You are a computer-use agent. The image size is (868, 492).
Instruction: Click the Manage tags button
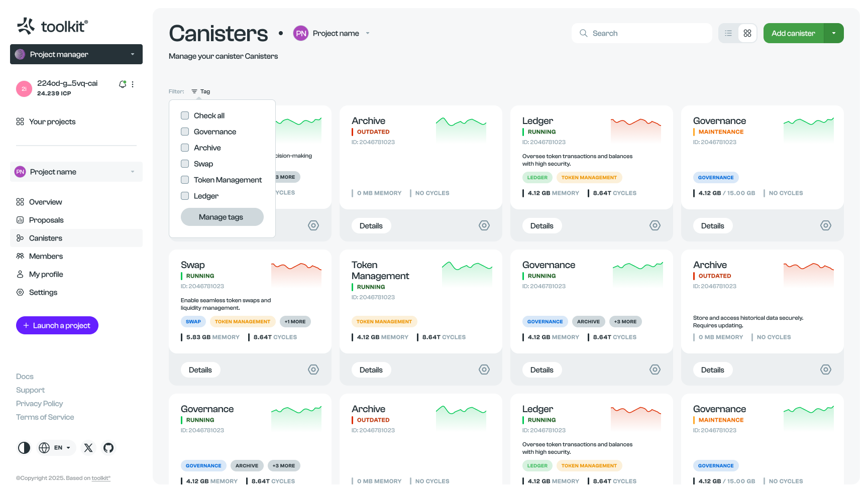[222, 217]
